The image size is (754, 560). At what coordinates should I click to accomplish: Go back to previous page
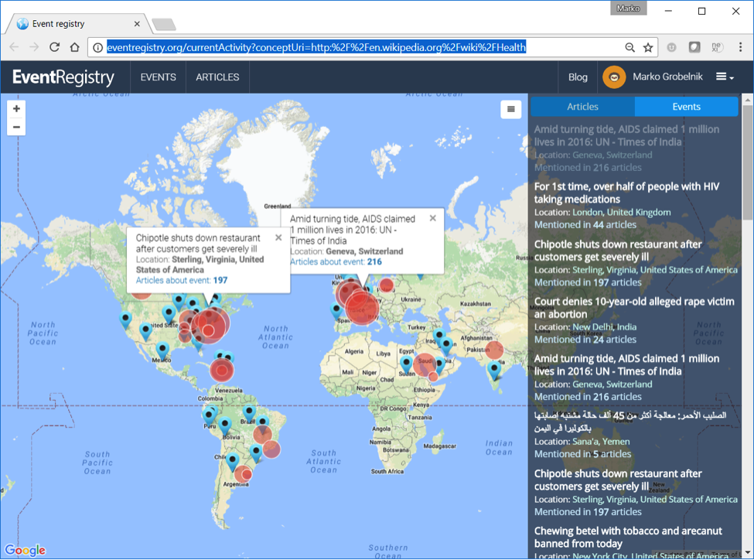point(14,47)
